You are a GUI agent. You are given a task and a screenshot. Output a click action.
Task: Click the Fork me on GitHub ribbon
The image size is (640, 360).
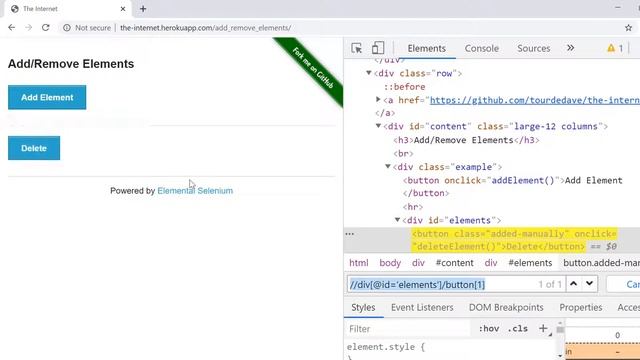[x=313, y=68]
